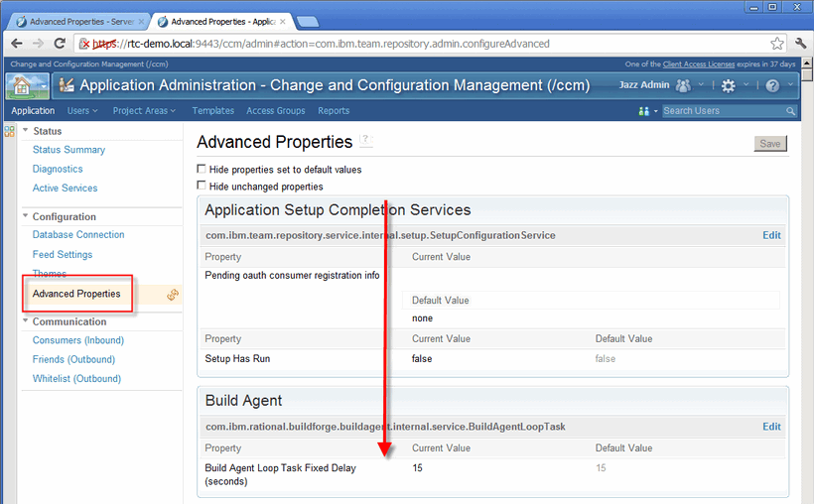
Task: Click the browser back arrow
Action: tap(17, 44)
